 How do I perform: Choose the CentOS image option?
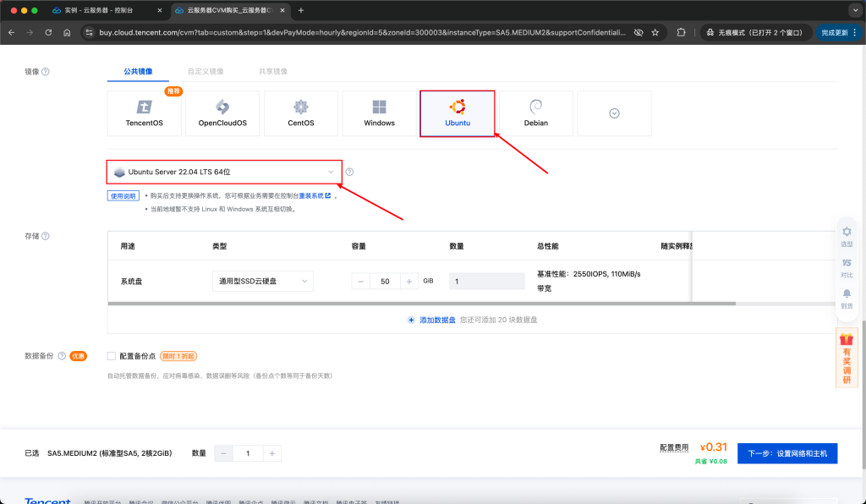(x=300, y=112)
